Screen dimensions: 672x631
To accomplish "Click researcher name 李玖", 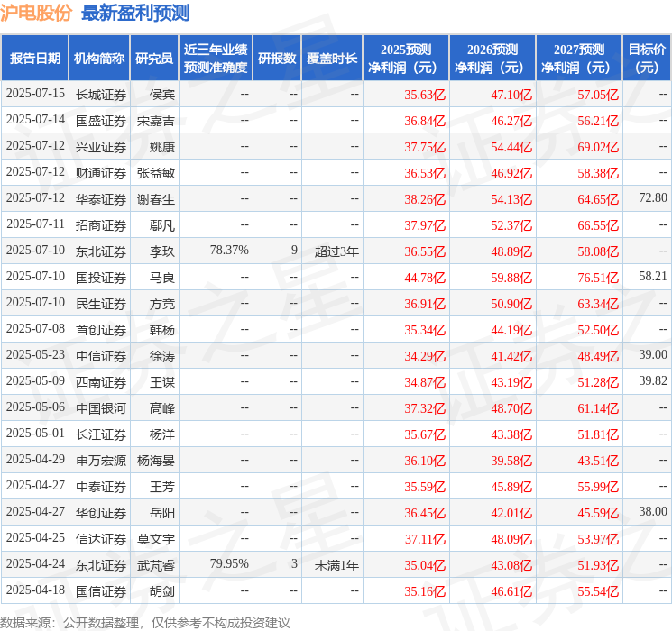I will click(162, 251).
